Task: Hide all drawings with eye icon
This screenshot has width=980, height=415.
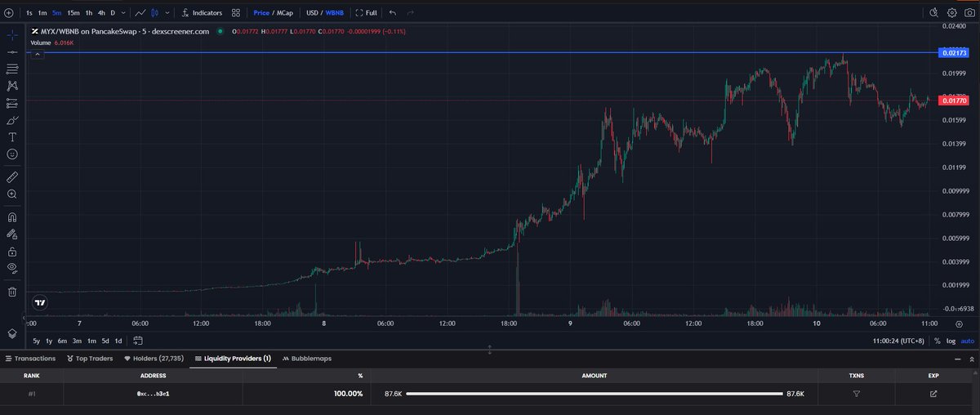Action: coord(12,268)
